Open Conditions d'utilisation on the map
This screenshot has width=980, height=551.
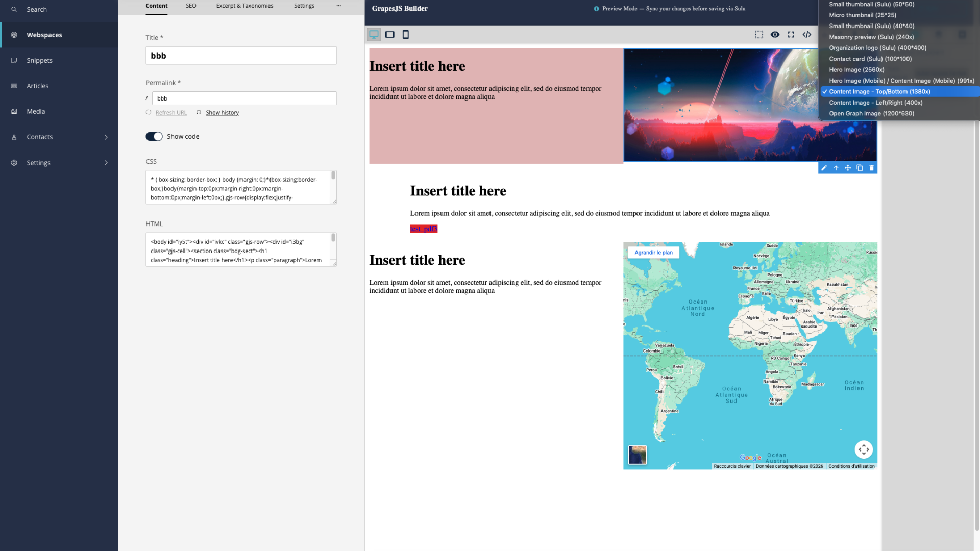(851, 466)
